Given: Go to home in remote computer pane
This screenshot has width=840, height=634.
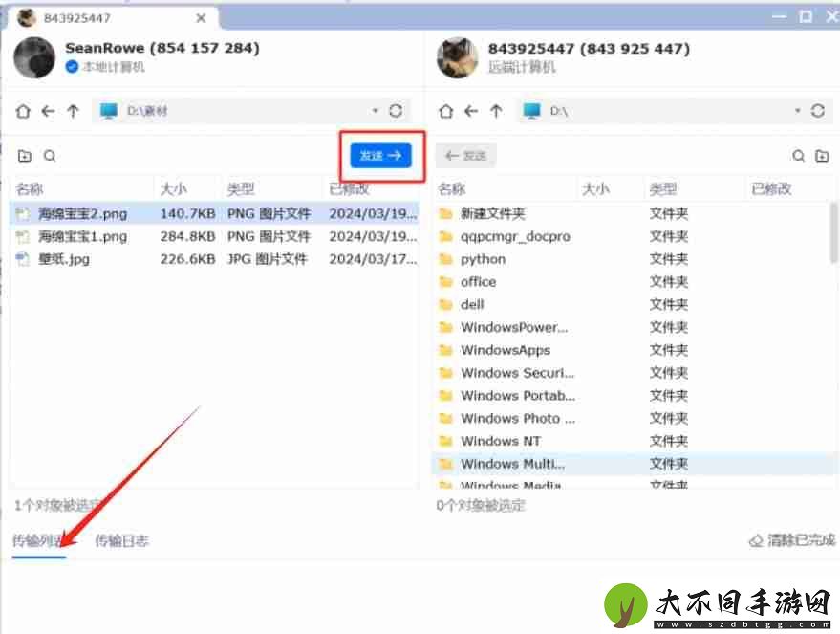Looking at the screenshot, I should tap(445, 111).
